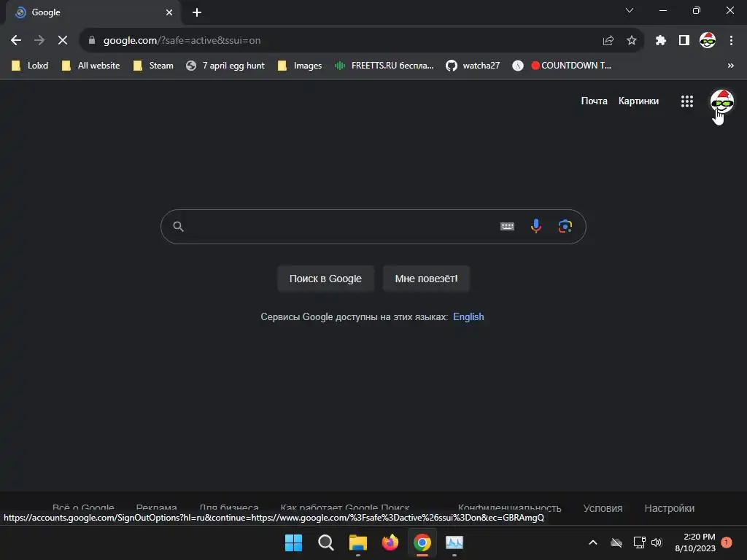
Task: Search by image with Google Lens icon
Action: click(x=565, y=226)
